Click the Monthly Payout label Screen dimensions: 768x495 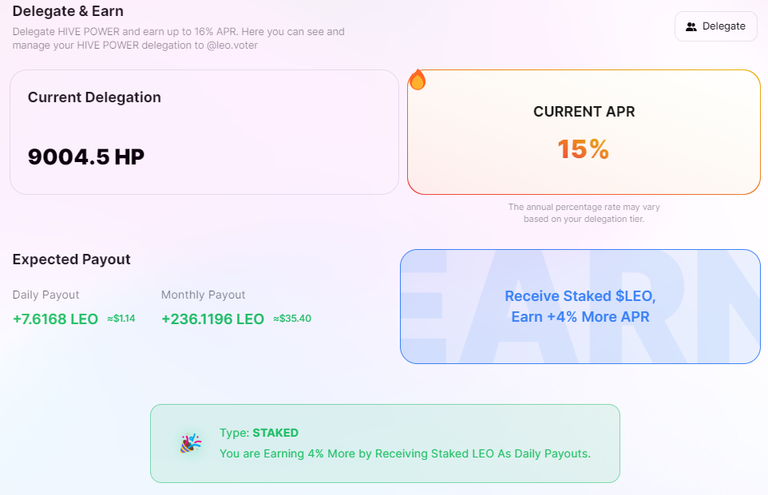[203, 295]
